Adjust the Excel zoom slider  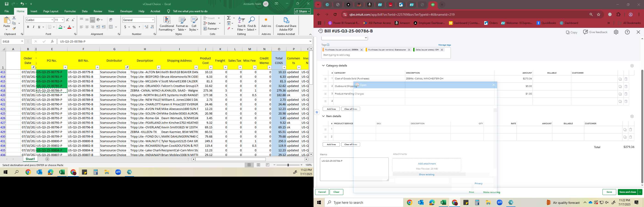coord(288,165)
